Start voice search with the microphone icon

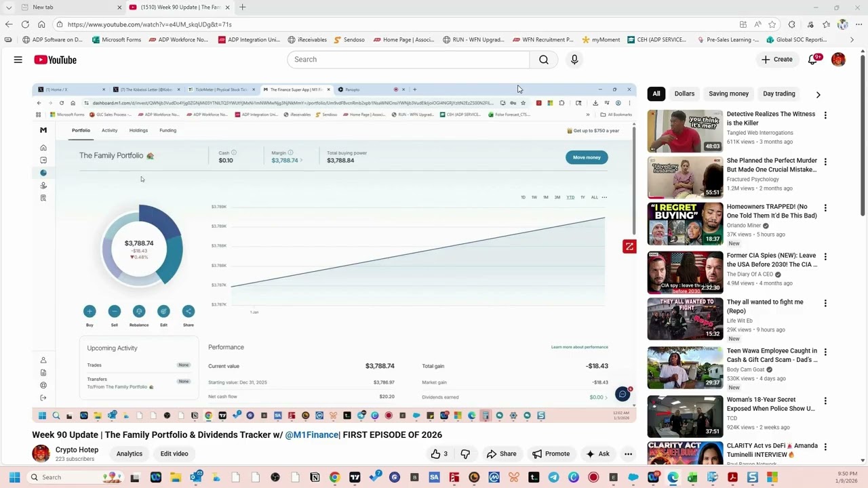click(574, 60)
